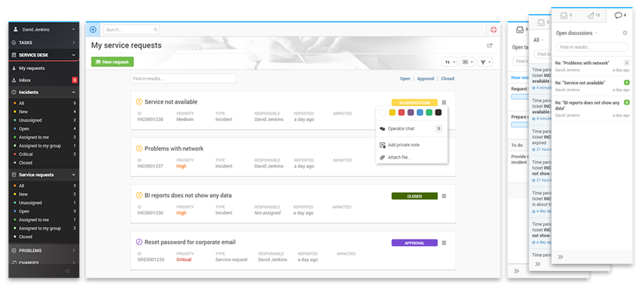Click the green CLOSED status button
This screenshot has height=290, width=644.
[x=414, y=196]
